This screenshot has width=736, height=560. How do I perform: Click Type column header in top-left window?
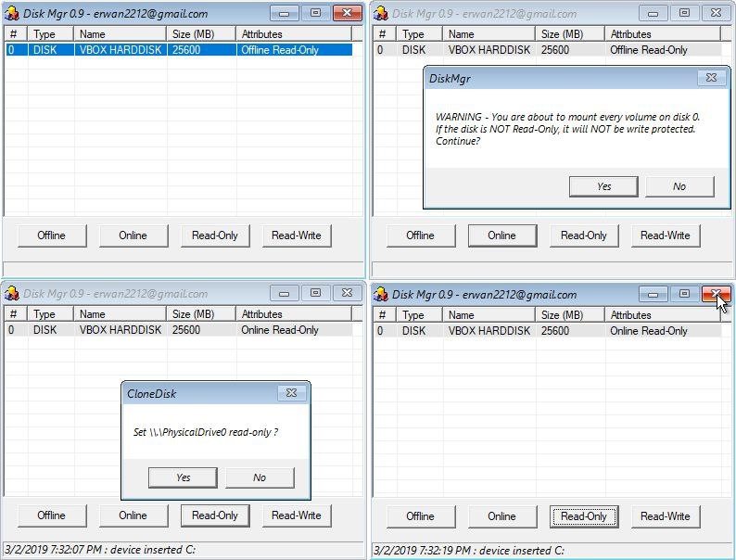[51, 34]
